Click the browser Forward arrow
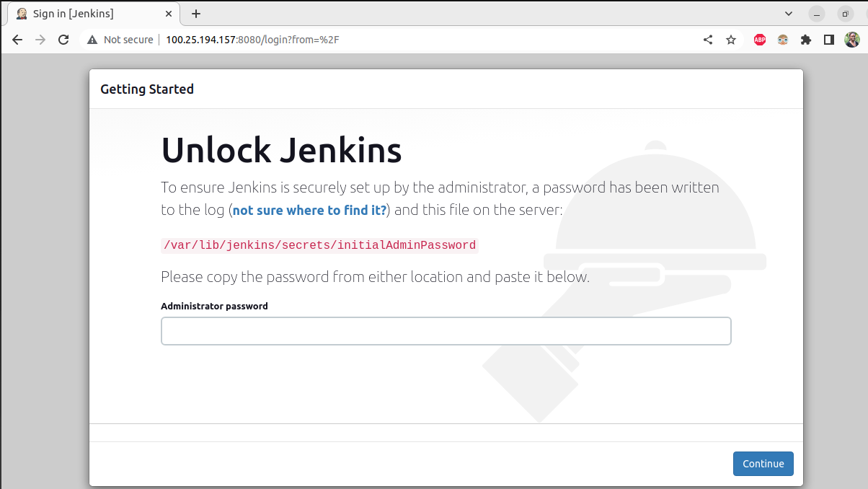Image resolution: width=868 pixels, height=489 pixels. pos(40,40)
